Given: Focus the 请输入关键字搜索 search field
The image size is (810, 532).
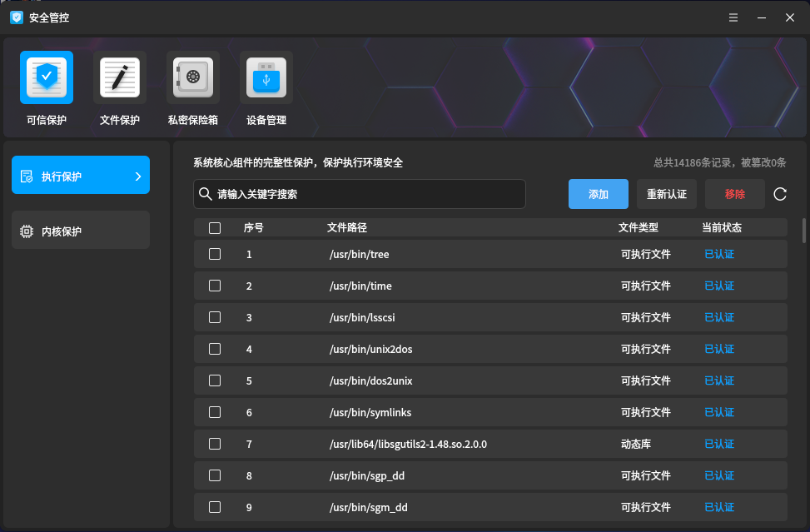Looking at the screenshot, I should tap(366, 194).
